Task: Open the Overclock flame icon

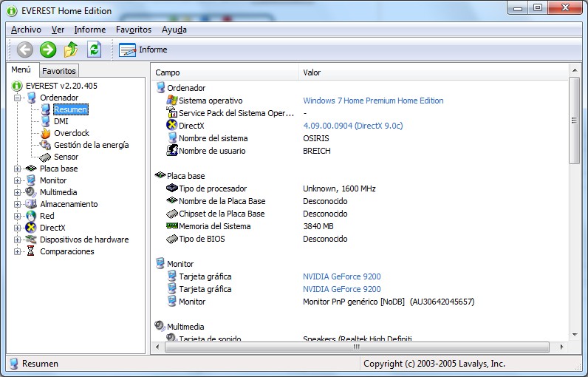Action: (45, 133)
